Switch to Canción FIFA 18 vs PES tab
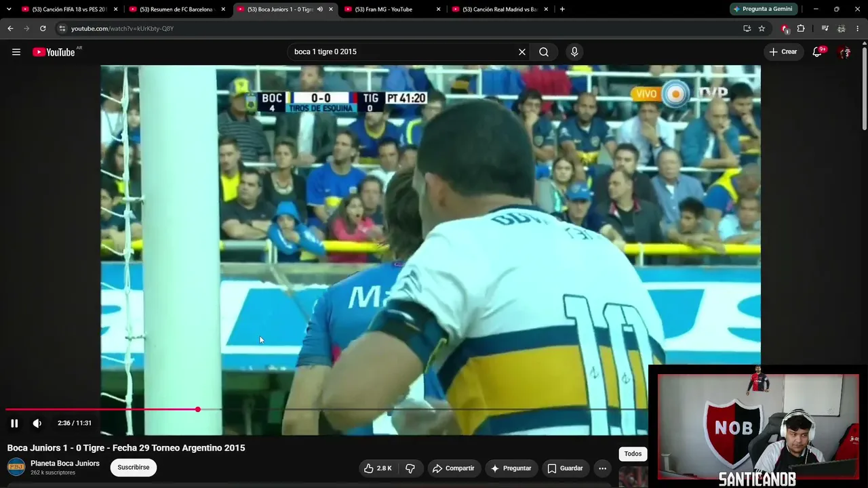This screenshot has width=868, height=488. click(x=69, y=9)
